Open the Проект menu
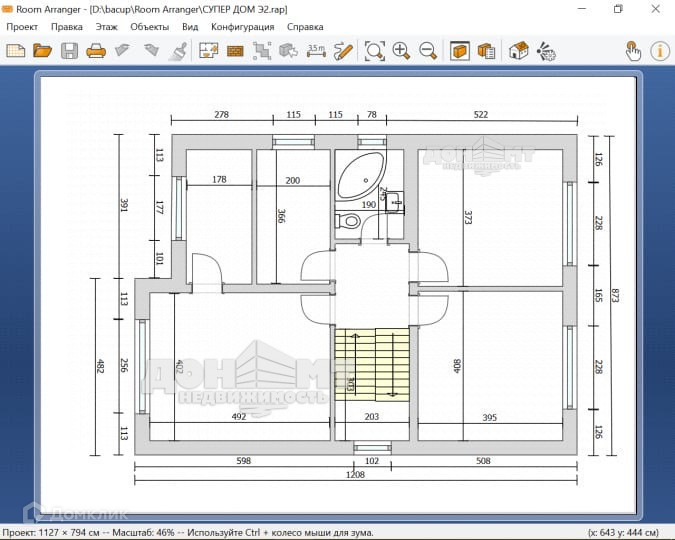 click(x=22, y=26)
